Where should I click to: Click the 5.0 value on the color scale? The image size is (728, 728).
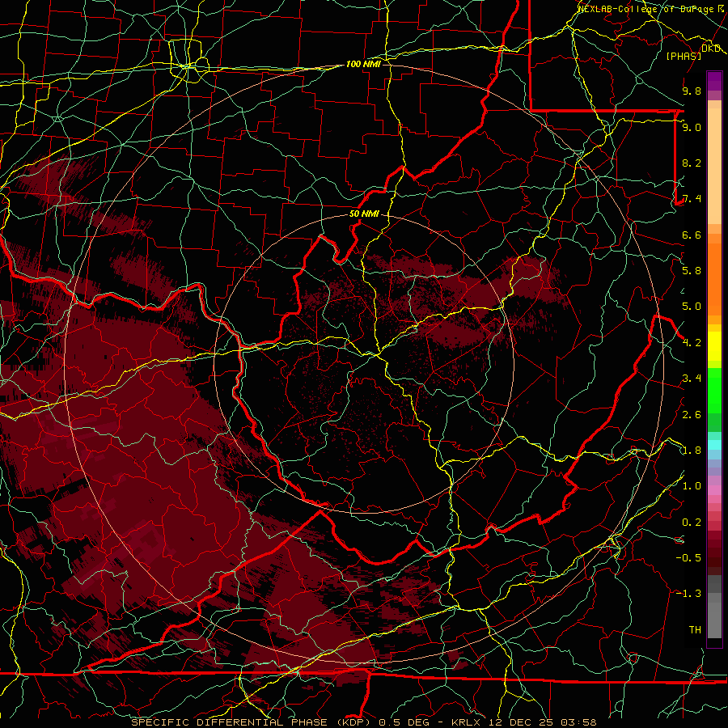(692, 307)
